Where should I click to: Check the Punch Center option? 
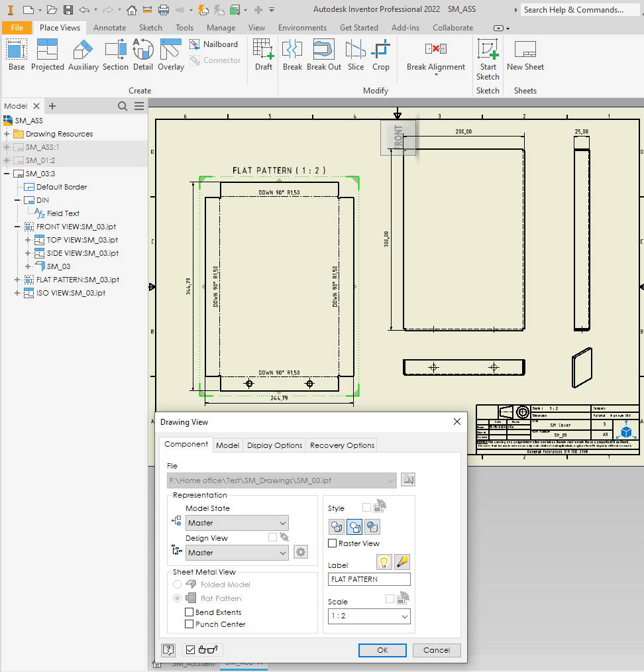(x=189, y=624)
